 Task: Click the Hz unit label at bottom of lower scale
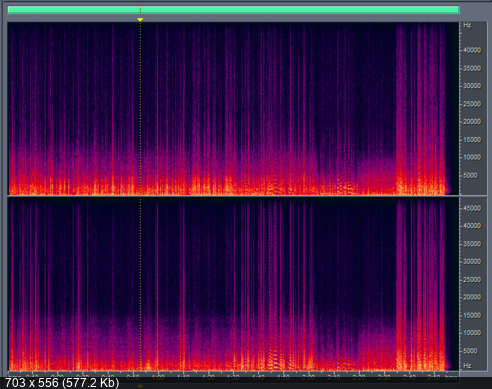(x=467, y=366)
